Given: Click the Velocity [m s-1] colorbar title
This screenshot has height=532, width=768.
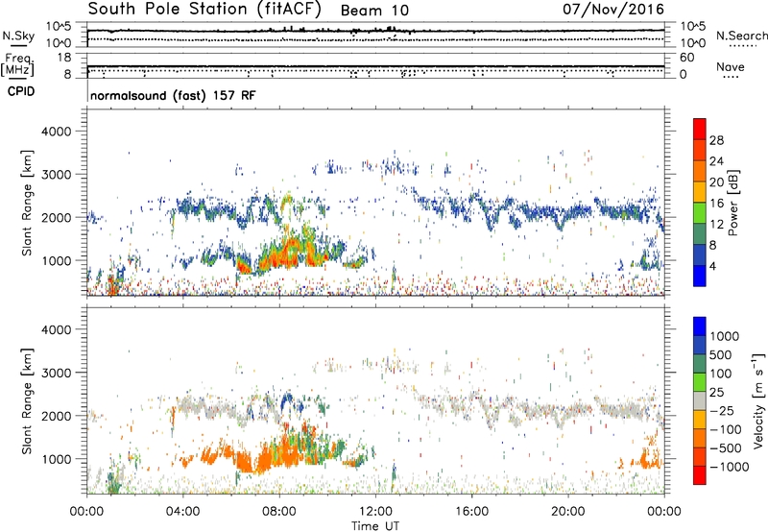Looking at the screenshot, I should pyautogui.click(x=758, y=400).
